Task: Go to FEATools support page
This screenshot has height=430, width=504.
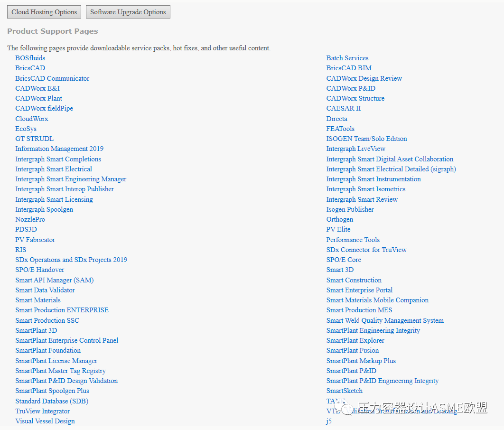Action: pyautogui.click(x=340, y=129)
